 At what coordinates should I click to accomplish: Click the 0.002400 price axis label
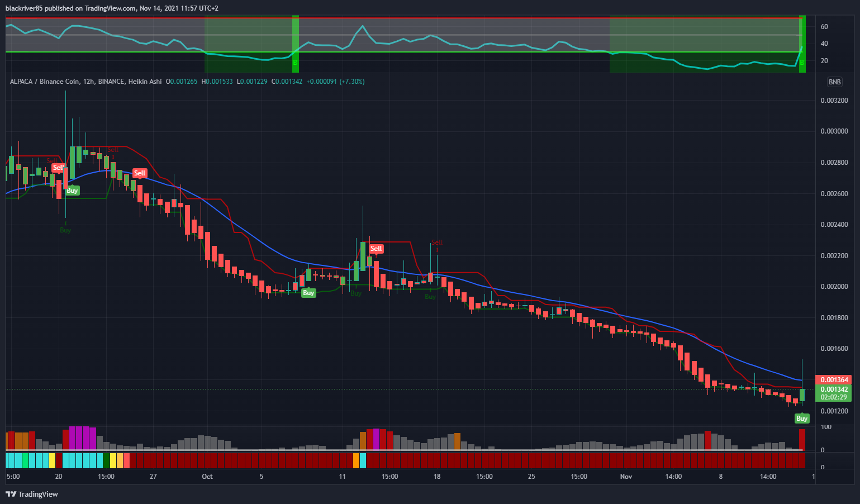coord(834,225)
